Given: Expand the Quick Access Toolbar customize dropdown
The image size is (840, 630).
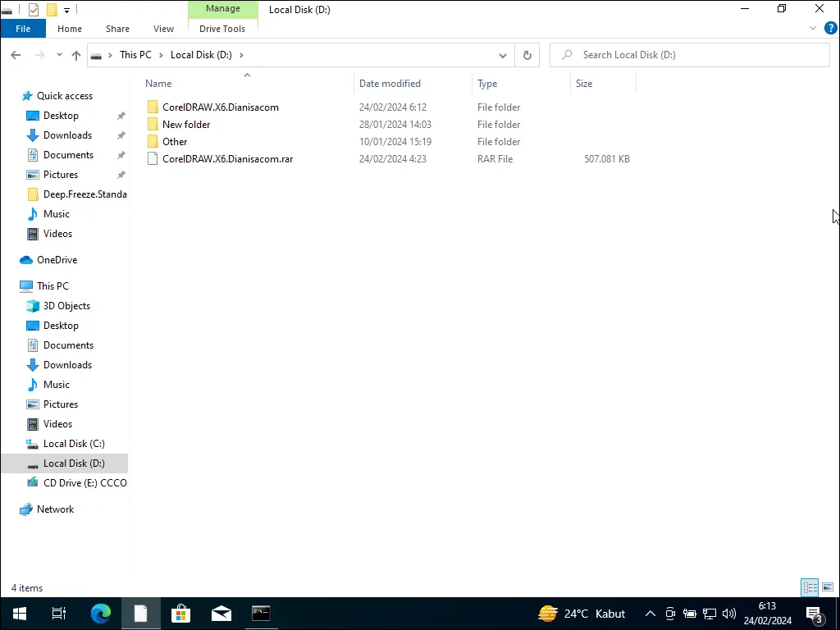Looking at the screenshot, I should point(66,8).
